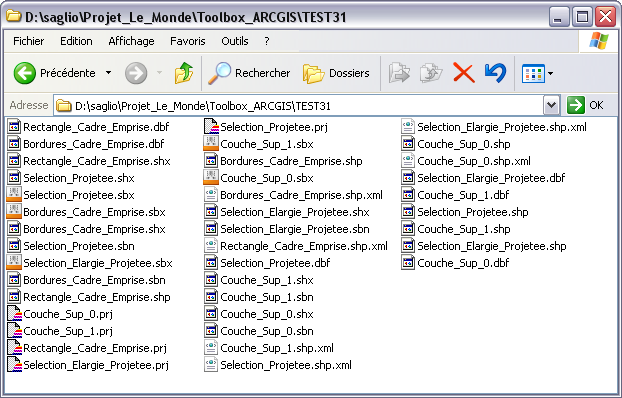The image size is (622, 398).
Task: Click the green-disabled Forward arrow icon
Action: [136, 73]
